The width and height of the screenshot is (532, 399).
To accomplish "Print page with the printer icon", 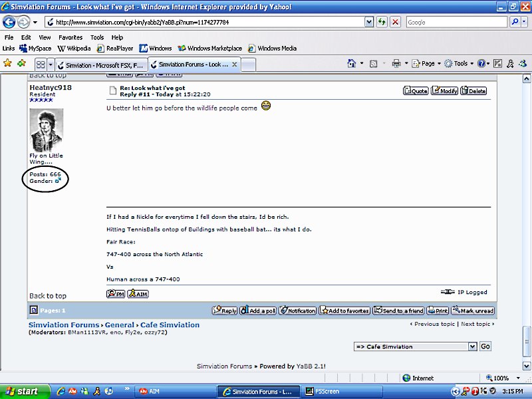I will pos(396,63).
